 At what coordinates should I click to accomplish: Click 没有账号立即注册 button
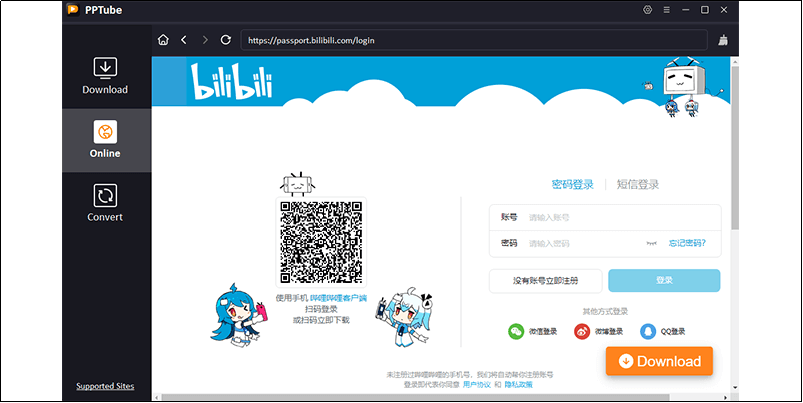point(545,281)
